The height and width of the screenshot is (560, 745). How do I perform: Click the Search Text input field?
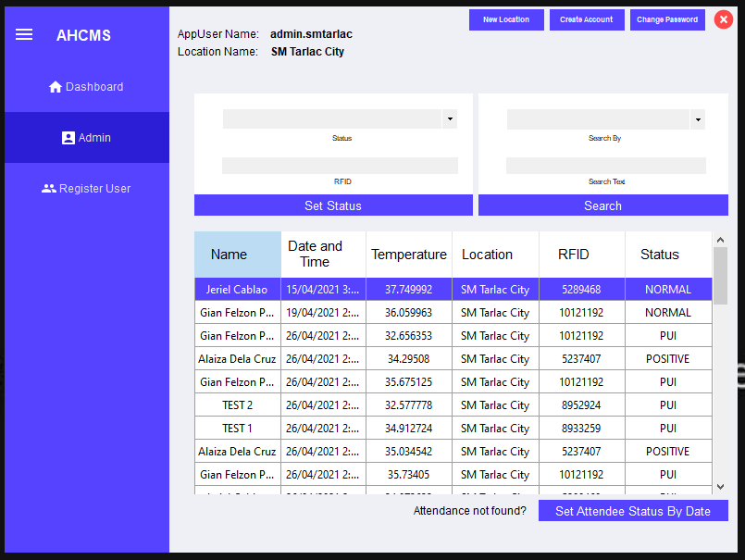(605, 166)
